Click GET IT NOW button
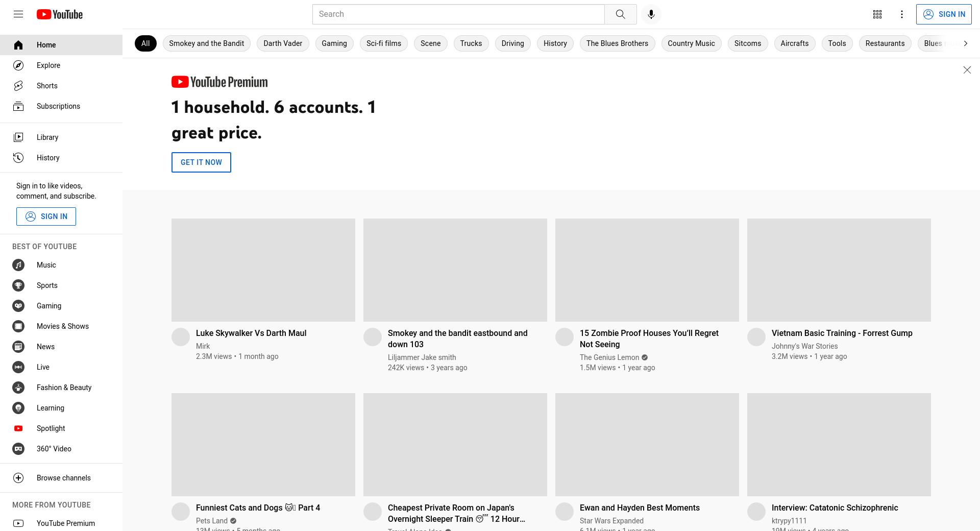This screenshot has height=531, width=980. tap(201, 162)
